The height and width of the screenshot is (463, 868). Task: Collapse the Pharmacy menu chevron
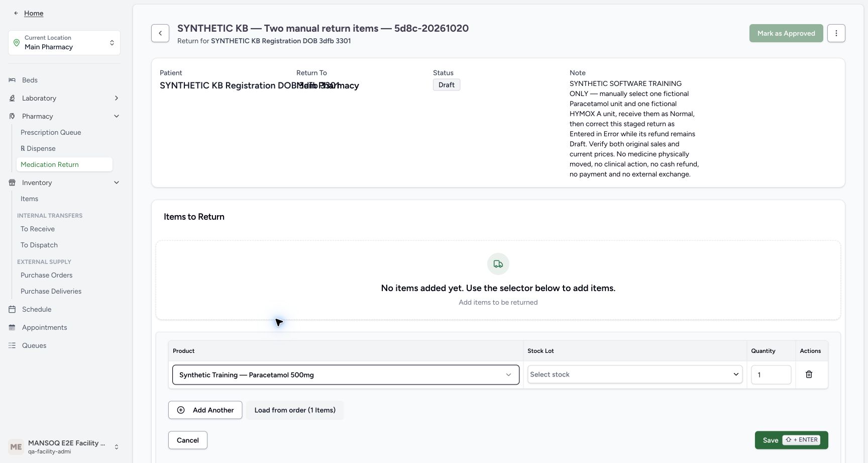117,116
